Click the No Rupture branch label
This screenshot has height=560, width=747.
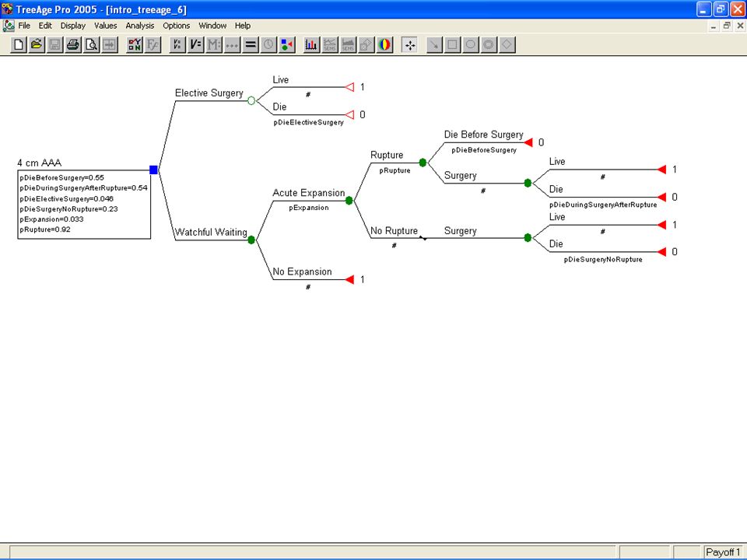[394, 231]
